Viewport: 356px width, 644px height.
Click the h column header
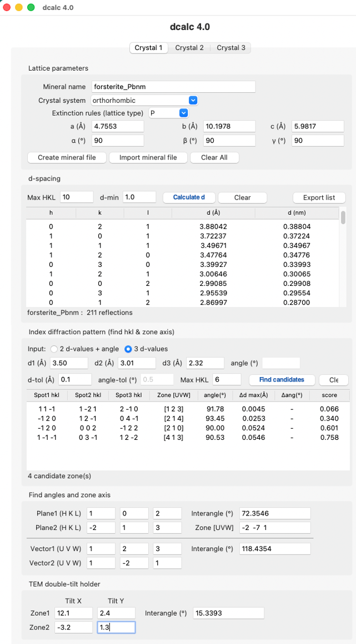click(x=51, y=212)
